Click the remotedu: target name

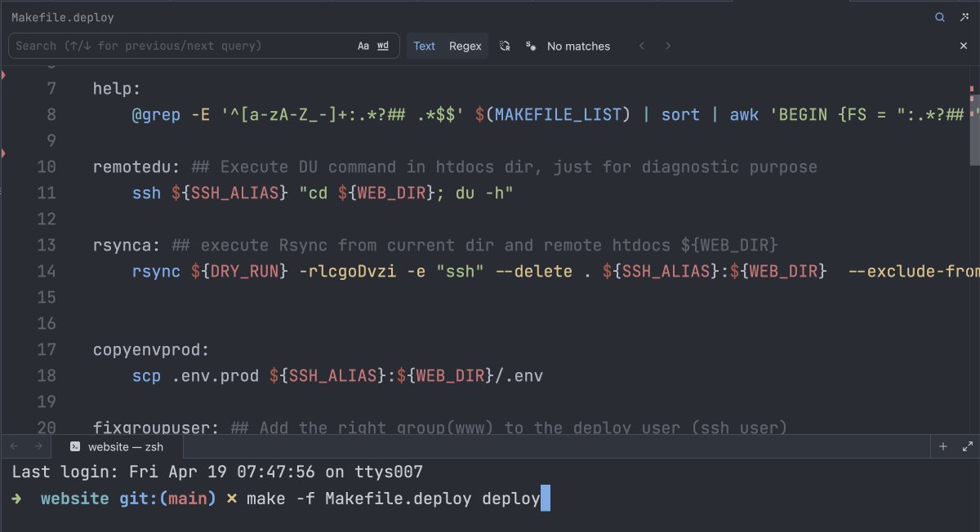click(x=137, y=166)
